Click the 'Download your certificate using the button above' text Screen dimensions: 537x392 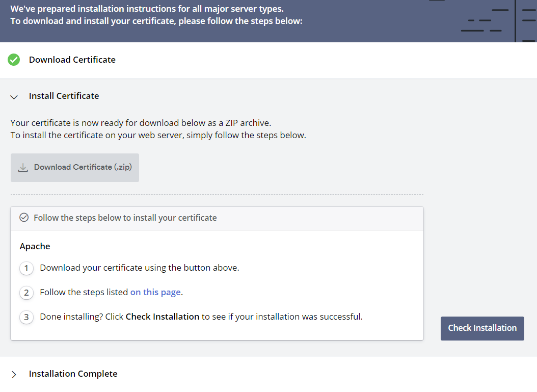(x=139, y=268)
